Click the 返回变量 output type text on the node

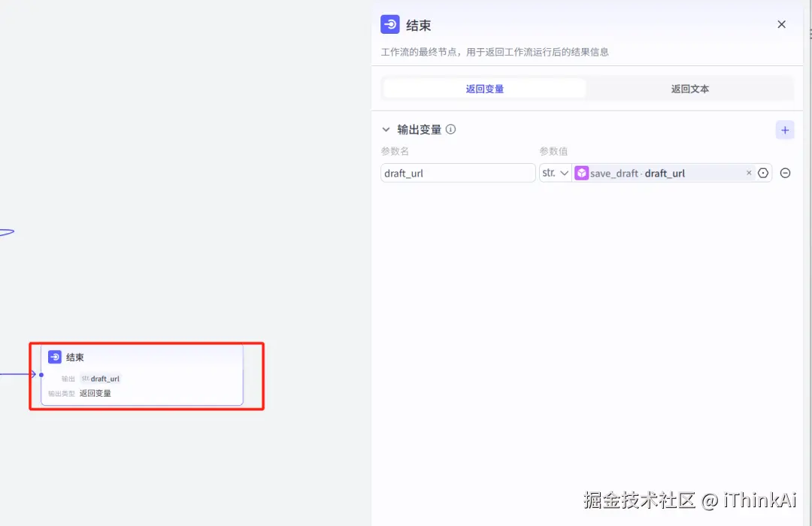96,392
